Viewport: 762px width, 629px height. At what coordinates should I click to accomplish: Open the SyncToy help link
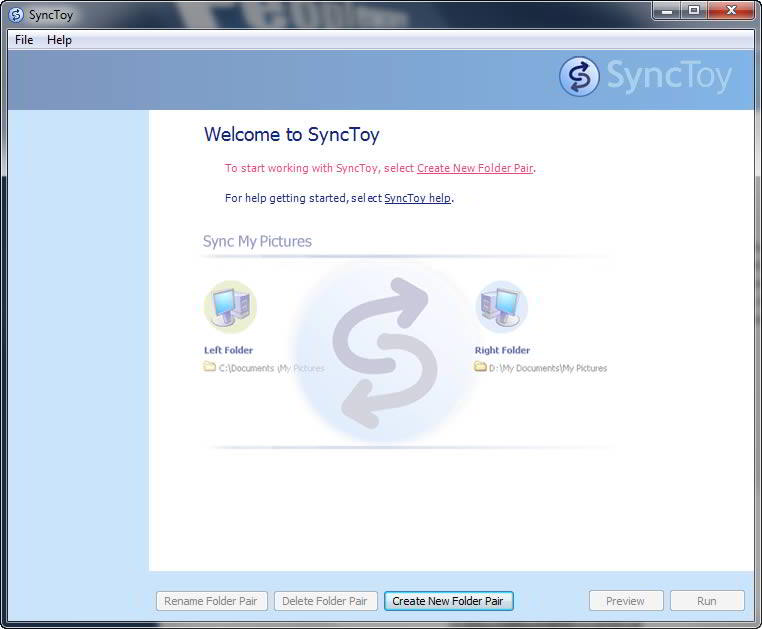[417, 198]
